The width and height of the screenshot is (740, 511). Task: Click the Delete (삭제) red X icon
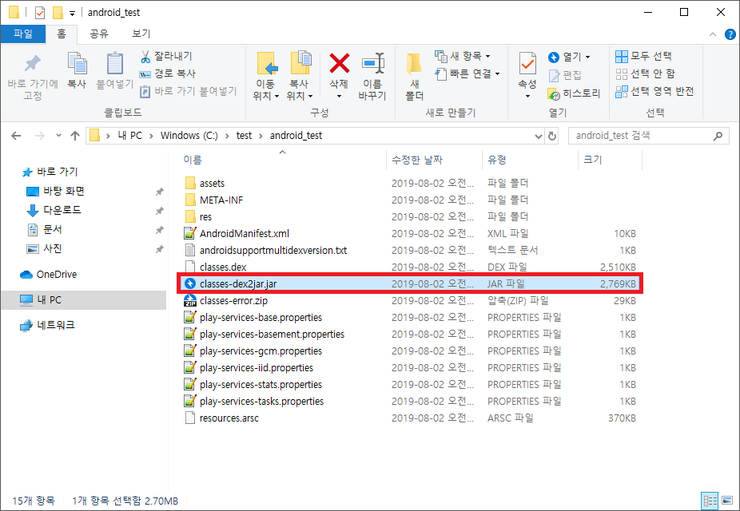point(339,66)
